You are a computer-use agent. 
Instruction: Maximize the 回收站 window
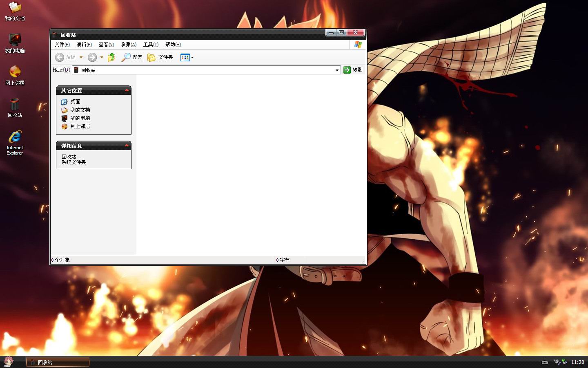click(x=341, y=33)
